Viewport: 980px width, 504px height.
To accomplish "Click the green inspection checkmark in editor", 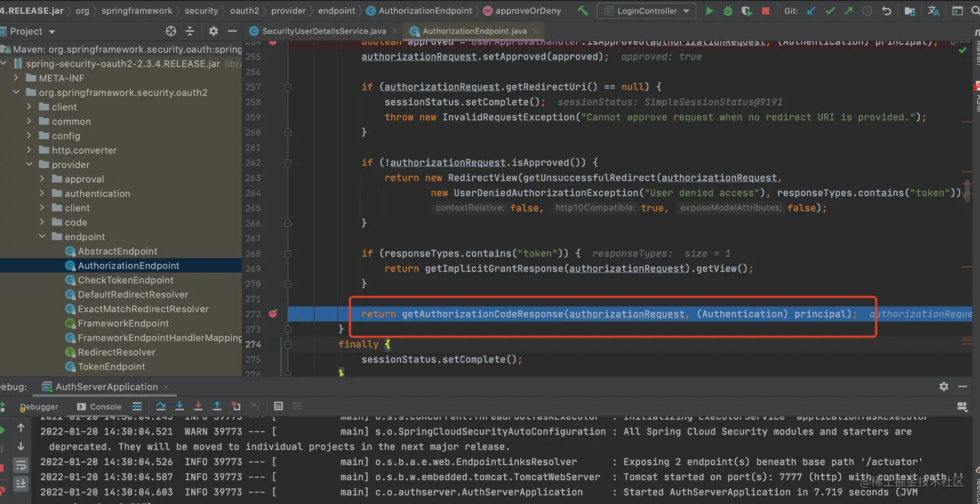I will click(962, 51).
